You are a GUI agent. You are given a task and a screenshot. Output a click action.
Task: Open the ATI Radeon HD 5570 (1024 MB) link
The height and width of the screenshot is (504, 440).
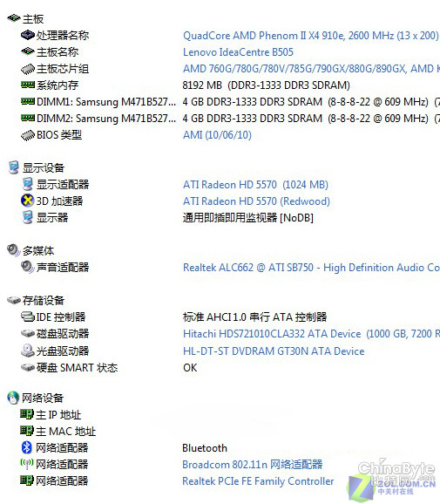click(x=255, y=185)
